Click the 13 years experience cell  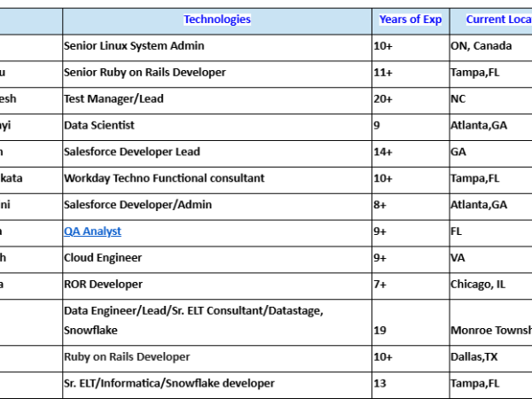pos(411,385)
